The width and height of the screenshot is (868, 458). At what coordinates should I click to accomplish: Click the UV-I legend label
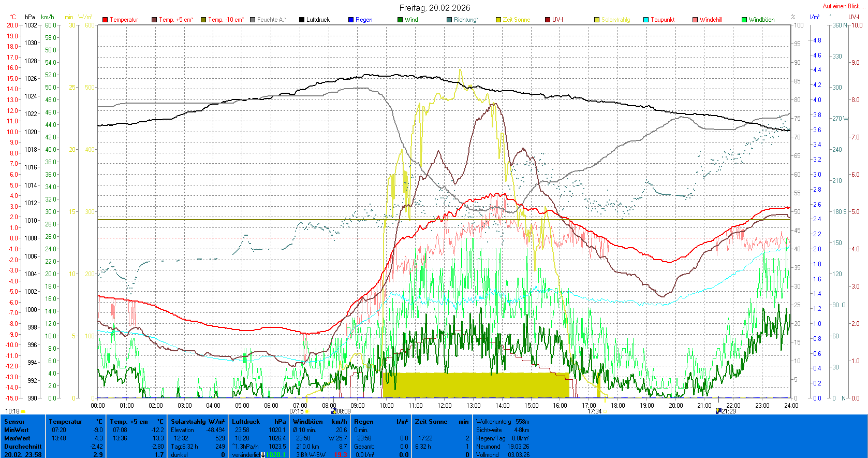tap(557, 20)
